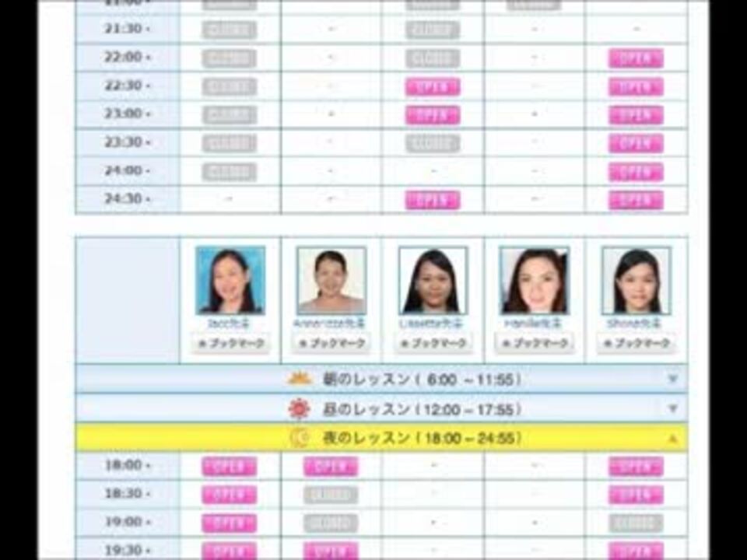This screenshot has width=747, height=560.
Task: Book the 18:30 OPEN slot for the first teacher
Action: click(x=229, y=495)
